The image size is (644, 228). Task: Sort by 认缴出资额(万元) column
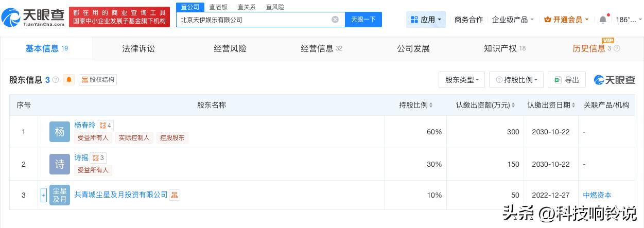coord(513,105)
